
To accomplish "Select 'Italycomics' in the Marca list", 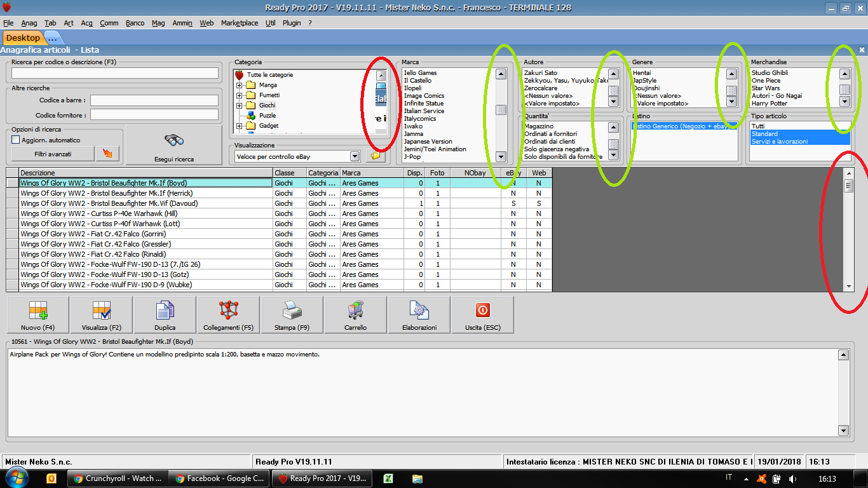I will tap(421, 119).
